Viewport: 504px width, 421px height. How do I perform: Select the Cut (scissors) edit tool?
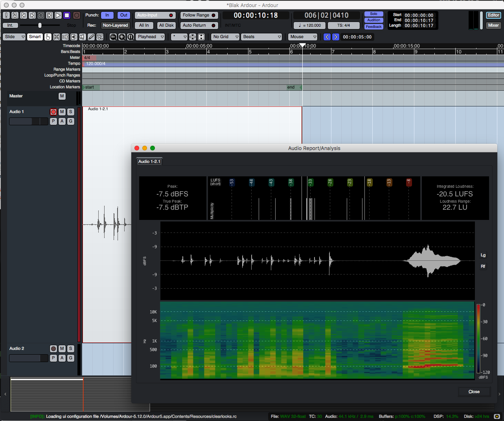pos(64,37)
